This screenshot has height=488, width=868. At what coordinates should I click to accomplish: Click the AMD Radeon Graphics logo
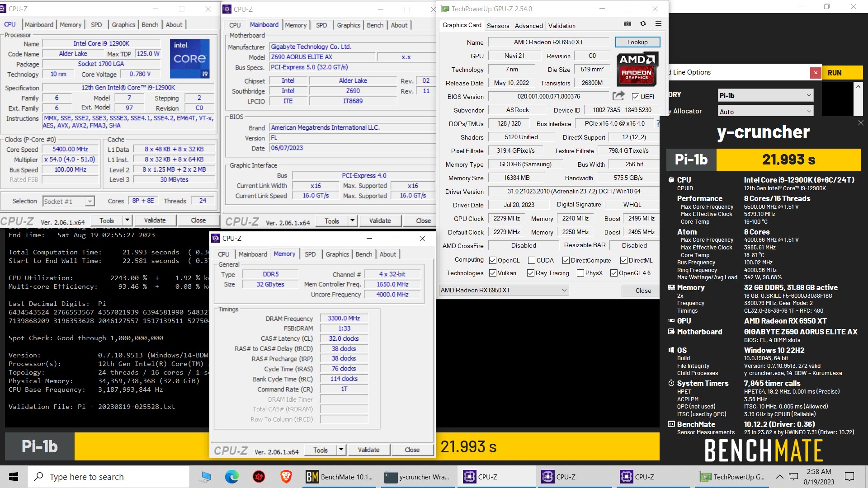coord(637,69)
